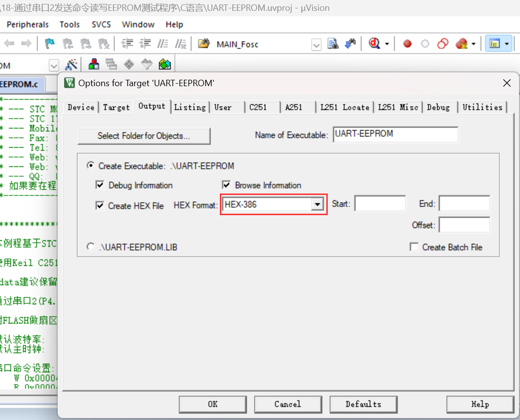
Task: Toggle Debug Information checkbox
Action: tap(100, 185)
